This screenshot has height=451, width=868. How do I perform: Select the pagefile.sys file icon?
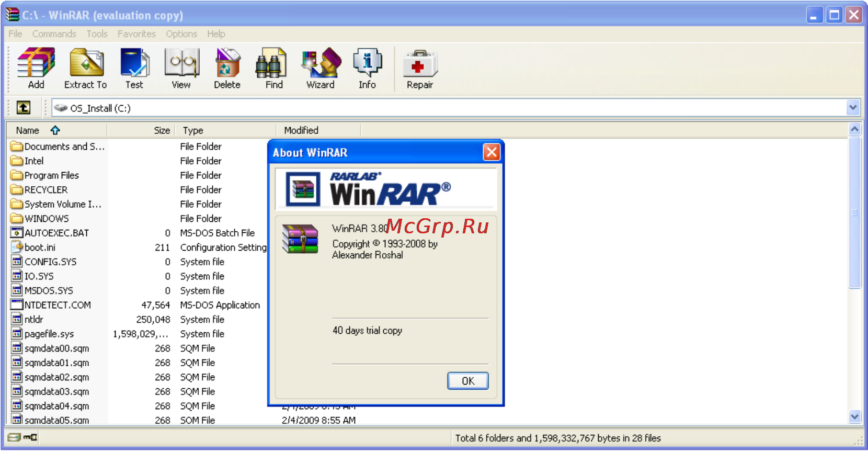17,333
